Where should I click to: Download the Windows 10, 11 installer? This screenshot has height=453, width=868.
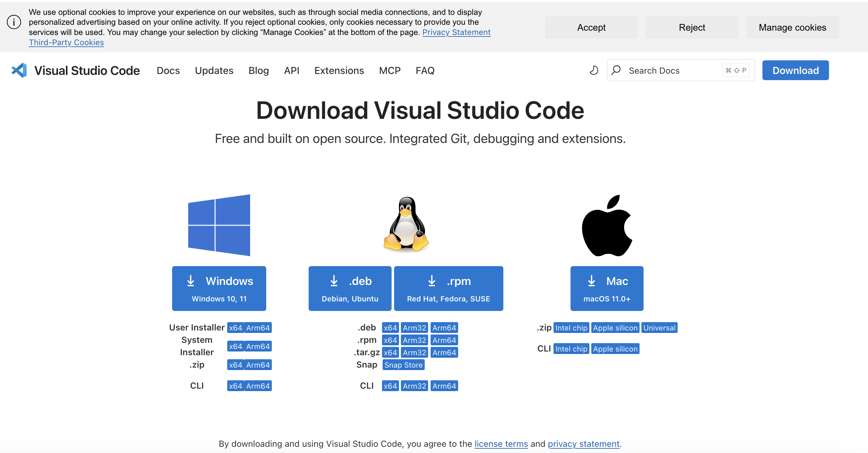coord(219,288)
